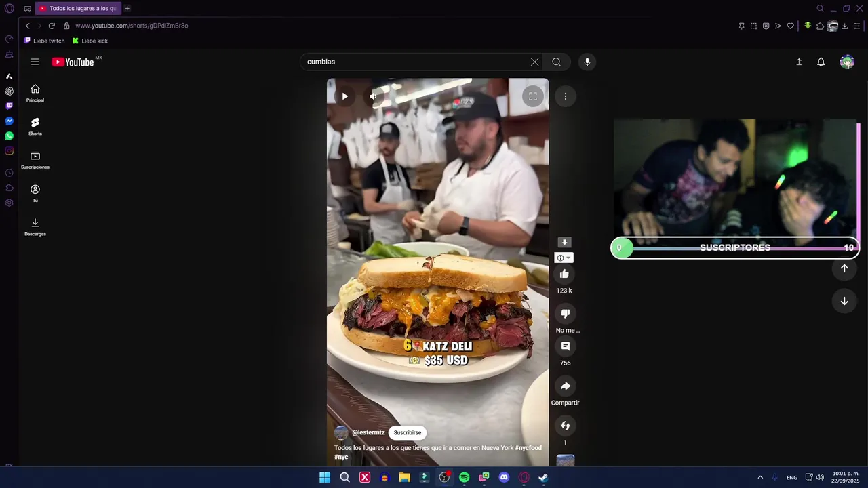Add page to bookmarks heart icon
This screenshot has height=488, width=868.
[x=790, y=26]
